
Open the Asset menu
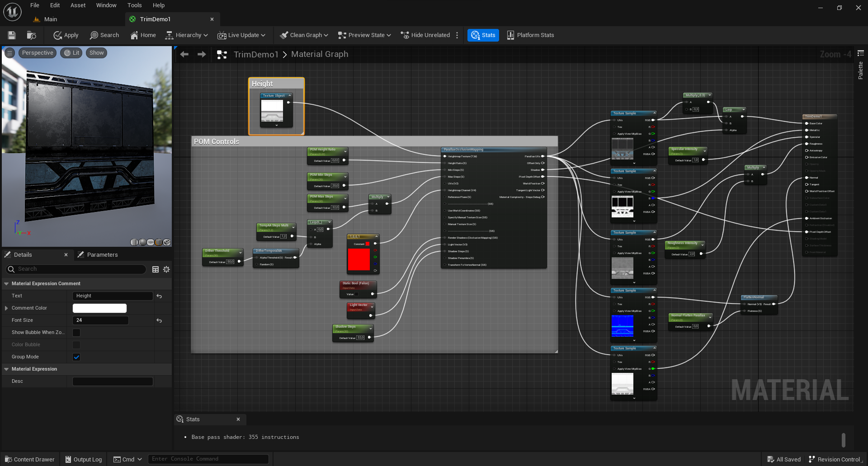[78, 5]
